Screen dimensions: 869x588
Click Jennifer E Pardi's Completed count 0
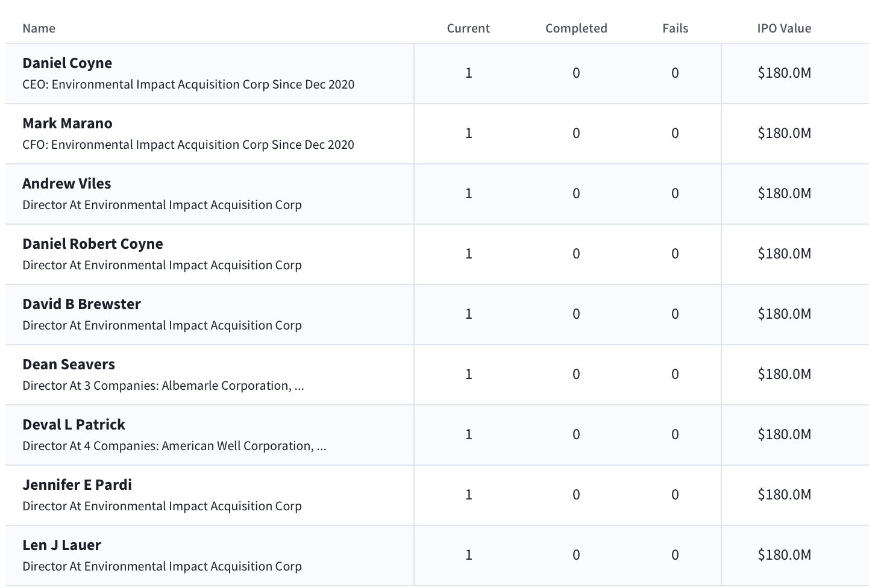click(x=576, y=495)
